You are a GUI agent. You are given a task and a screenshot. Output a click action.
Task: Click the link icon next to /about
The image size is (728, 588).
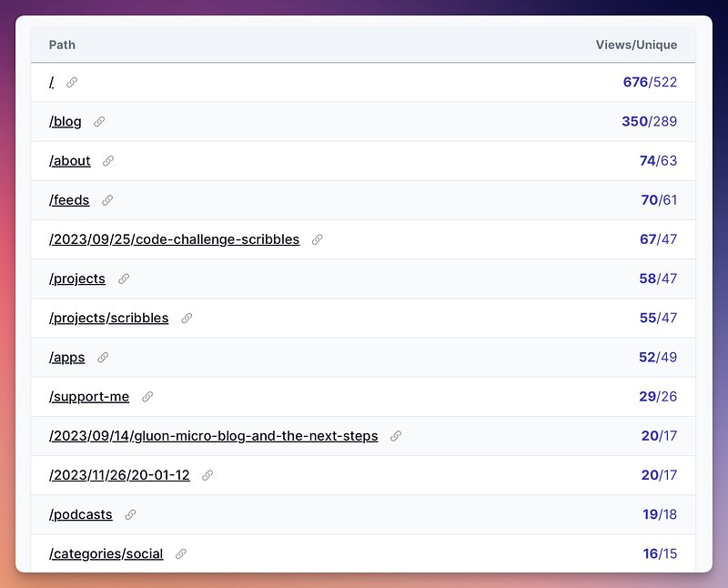click(108, 161)
